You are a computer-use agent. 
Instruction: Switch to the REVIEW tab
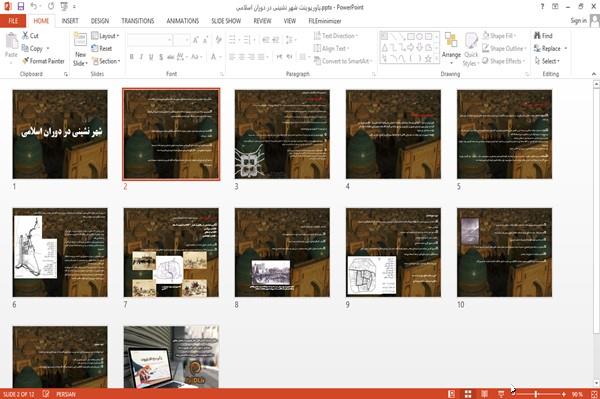point(262,21)
